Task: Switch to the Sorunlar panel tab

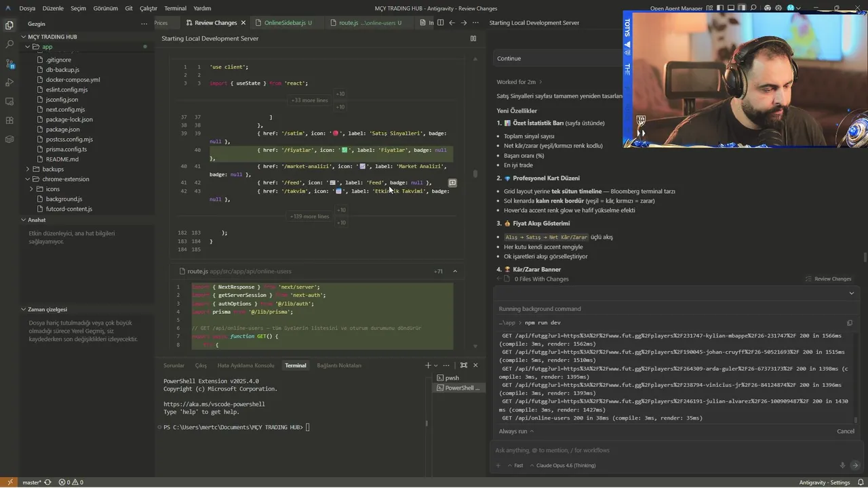Action: pyautogui.click(x=174, y=365)
